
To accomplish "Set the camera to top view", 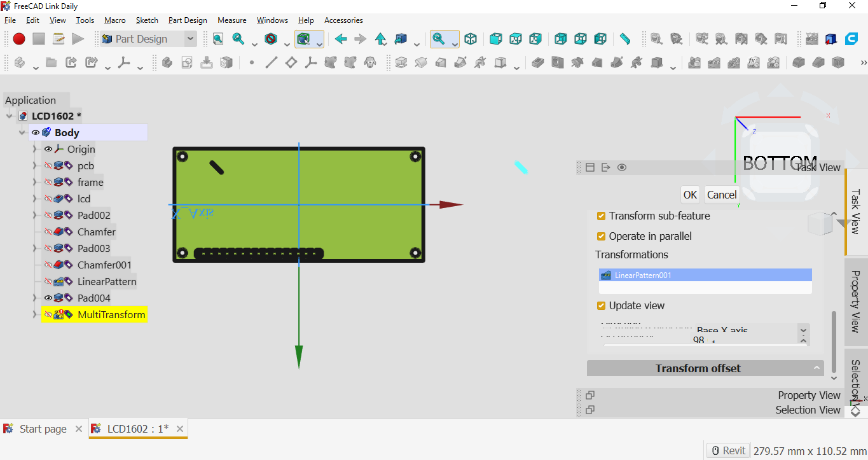I will click(x=516, y=39).
